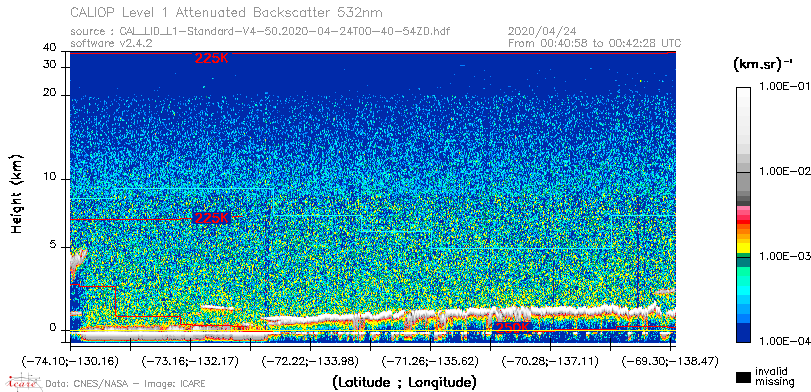The width and height of the screenshot is (811, 392).
Task: Click the '(-72.22;-133.98)' coordinate label
Action: (310, 361)
